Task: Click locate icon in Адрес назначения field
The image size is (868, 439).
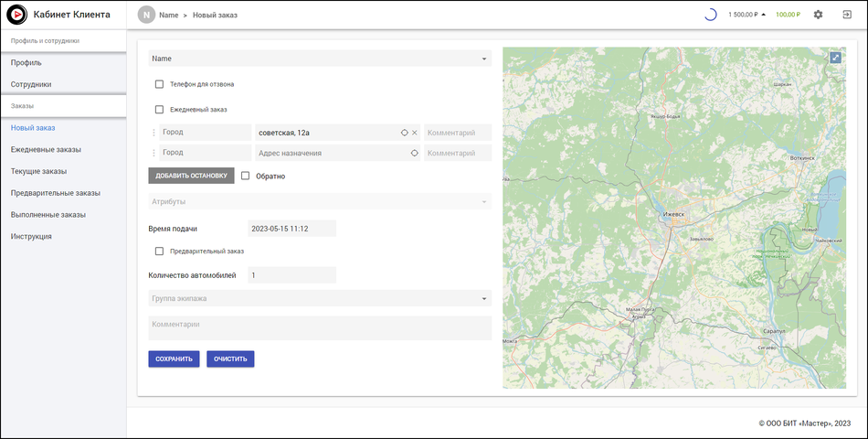Action: point(414,153)
